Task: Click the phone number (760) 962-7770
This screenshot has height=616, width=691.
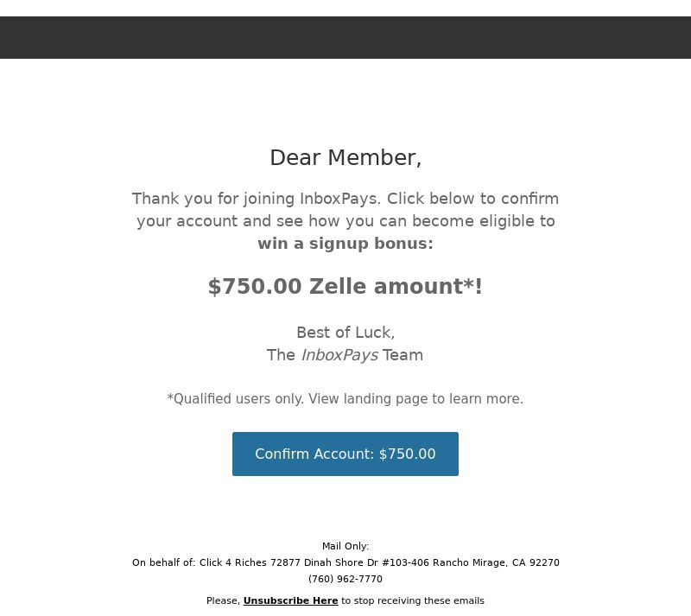Action: (x=345, y=579)
